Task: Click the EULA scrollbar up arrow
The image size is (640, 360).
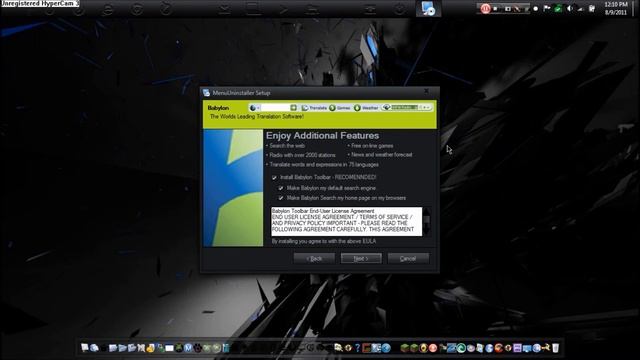Action: (x=427, y=211)
